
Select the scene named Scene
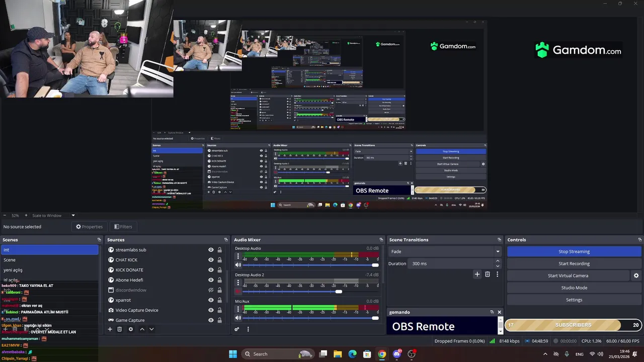(50, 260)
